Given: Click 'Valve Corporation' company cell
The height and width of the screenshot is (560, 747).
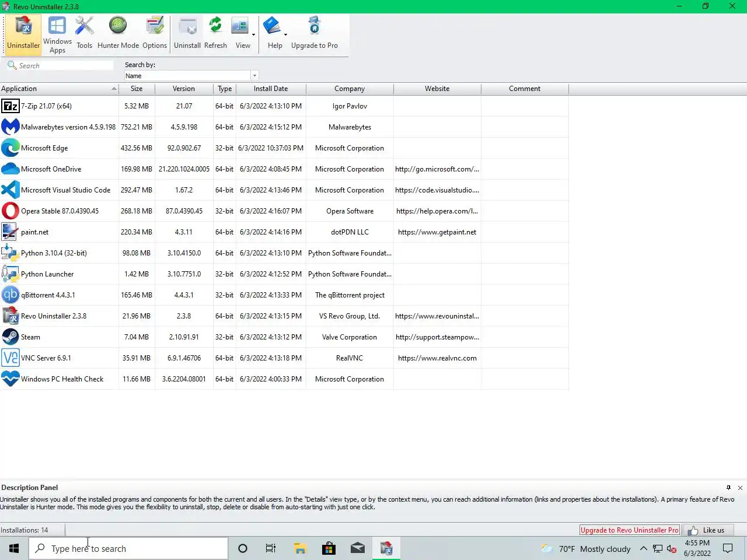Looking at the screenshot, I should click(x=350, y=337).
